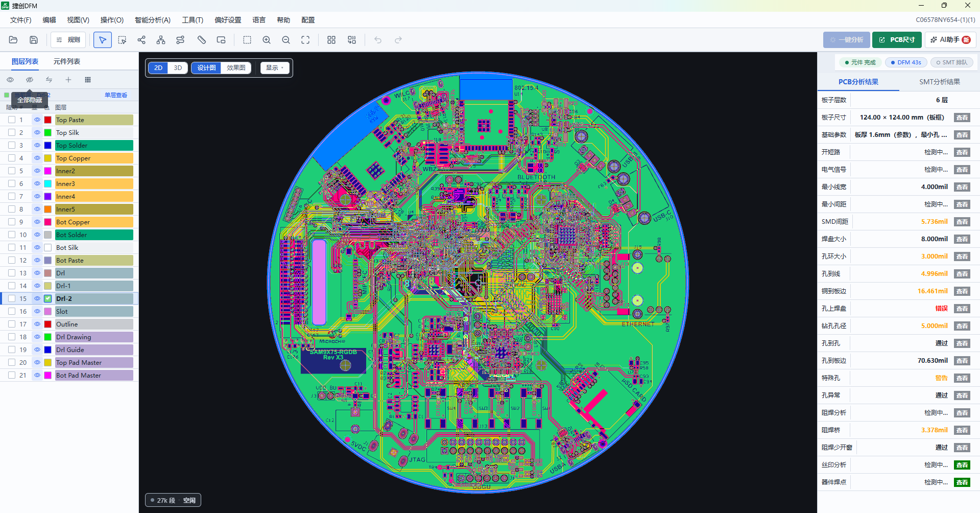
Task: Choose the dashed-box area select cursor tool
Action: [122, 40]
